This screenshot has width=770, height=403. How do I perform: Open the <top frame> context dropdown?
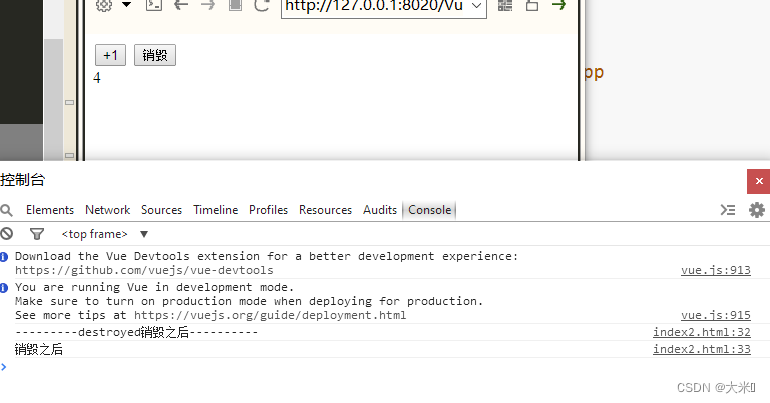(104, 234)
